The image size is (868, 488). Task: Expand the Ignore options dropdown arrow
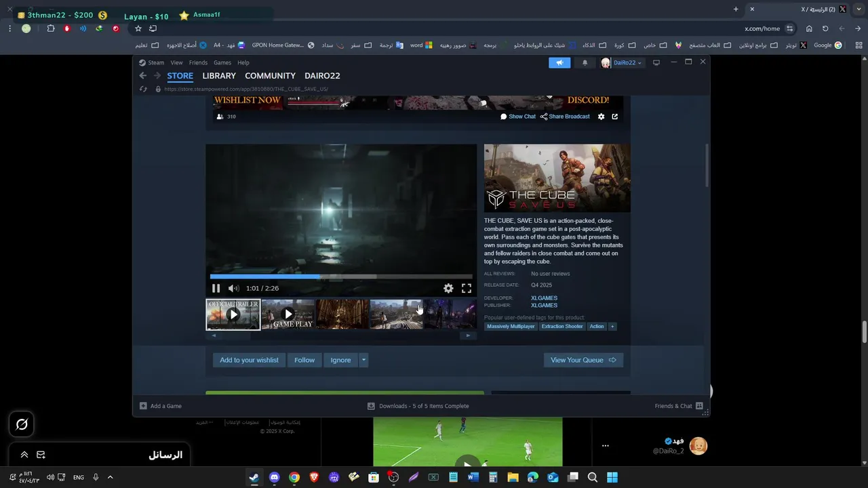363,360
